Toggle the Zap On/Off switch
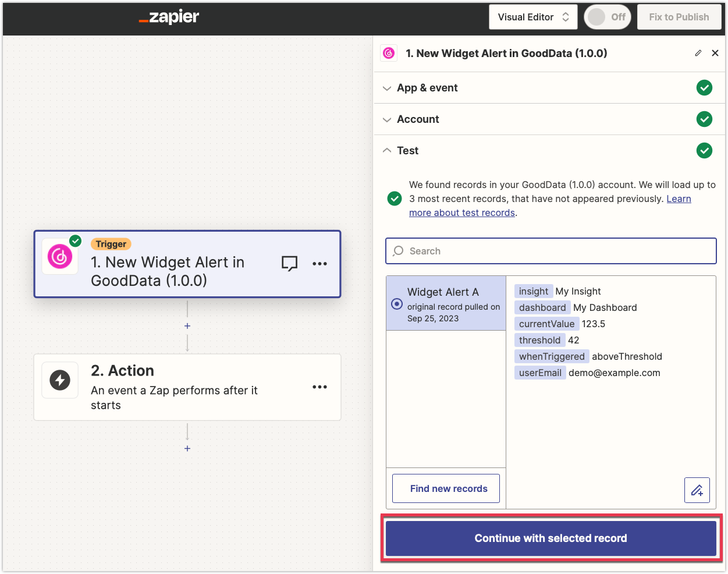Image resolution: width=728 pixels, height=574 pixels. coord(608,17)
